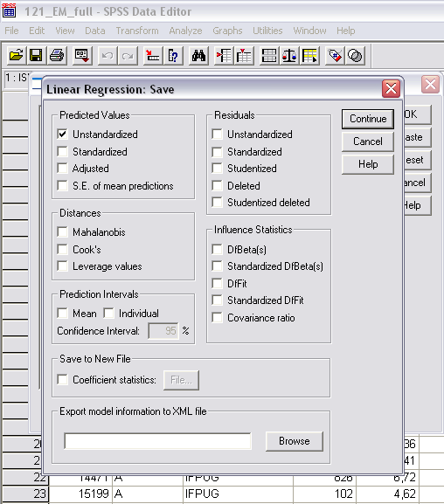
Task: Open the Utilities menu
Action: click(267, 31)
